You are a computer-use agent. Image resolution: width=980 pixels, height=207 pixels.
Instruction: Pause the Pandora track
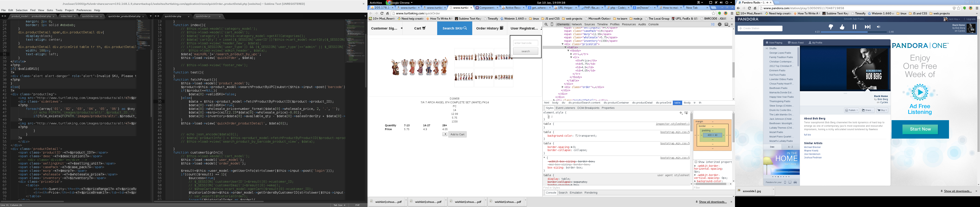coord(854,27)
